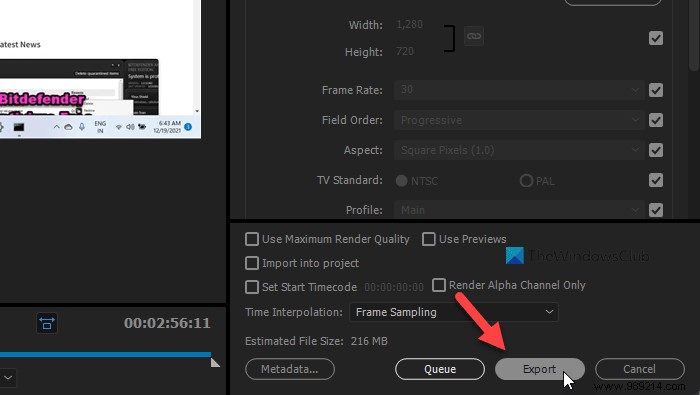
Task: Click the export settings vertical scrollbar
Action: coord(694,36)
